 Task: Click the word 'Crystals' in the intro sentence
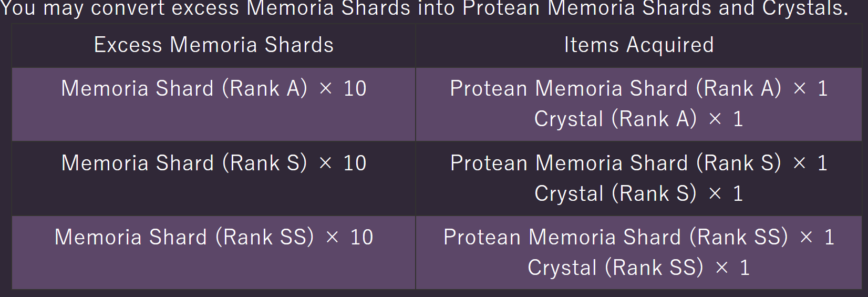[x=804, y=8]
